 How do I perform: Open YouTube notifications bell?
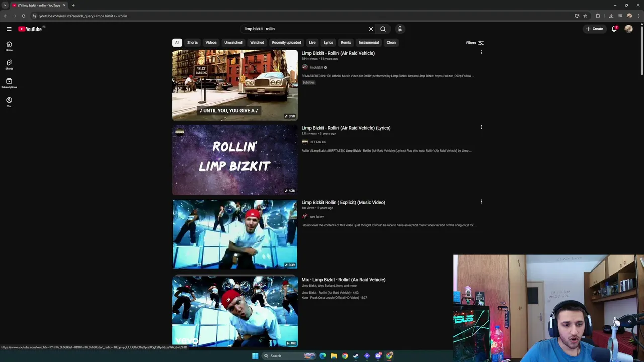pos(614,29)
